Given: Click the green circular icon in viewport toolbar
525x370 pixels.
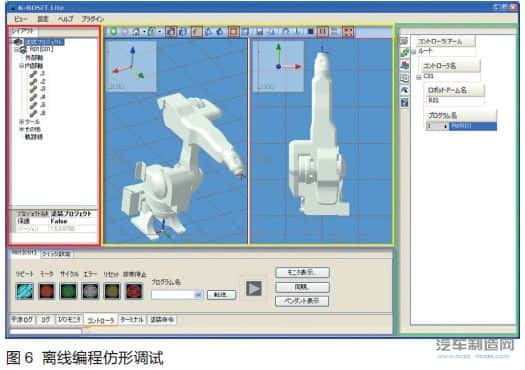Looking at the screenshot, I should point(114,32).
